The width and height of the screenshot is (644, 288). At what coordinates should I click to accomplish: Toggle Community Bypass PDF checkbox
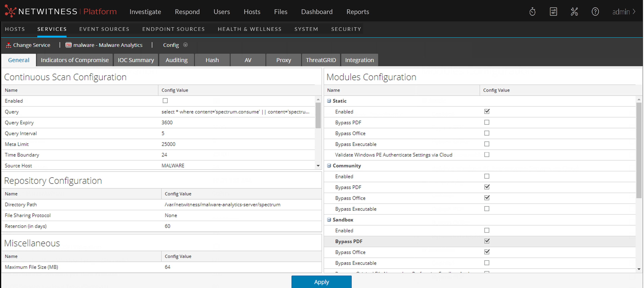click(x=486, y=187)
